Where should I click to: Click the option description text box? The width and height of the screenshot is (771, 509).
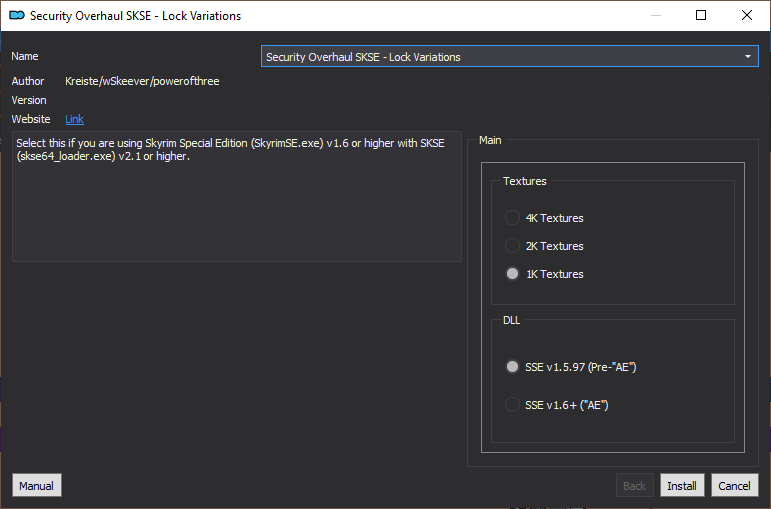click(237, 196)
